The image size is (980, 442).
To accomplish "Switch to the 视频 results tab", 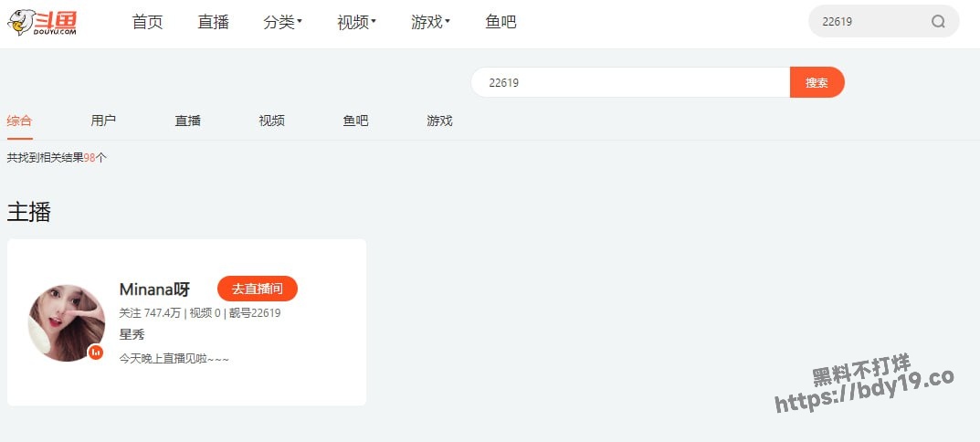I will (272, 121).
